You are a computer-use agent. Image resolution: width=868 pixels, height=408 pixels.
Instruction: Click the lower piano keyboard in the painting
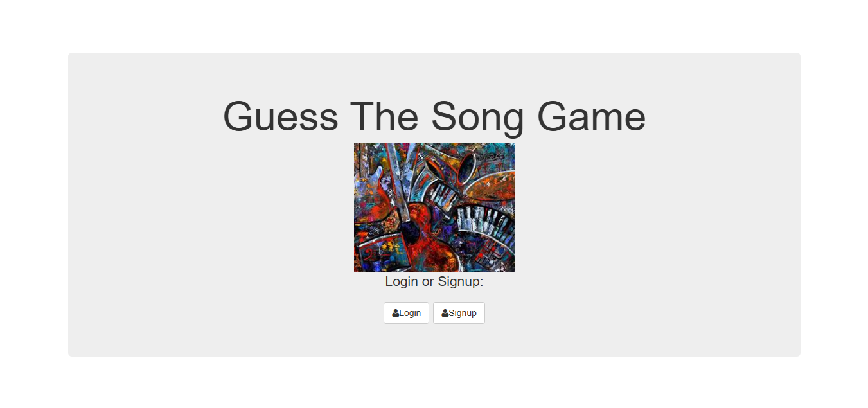coord(485,222)
